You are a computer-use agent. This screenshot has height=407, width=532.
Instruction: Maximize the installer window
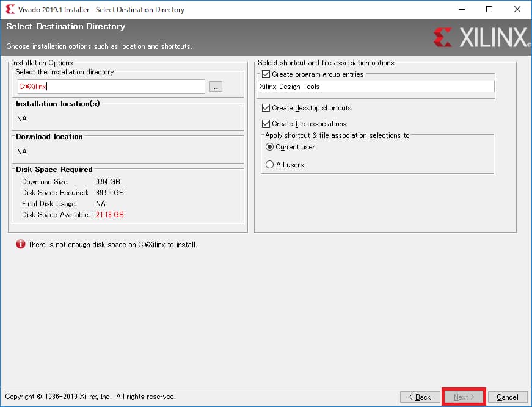pos(489,9)
